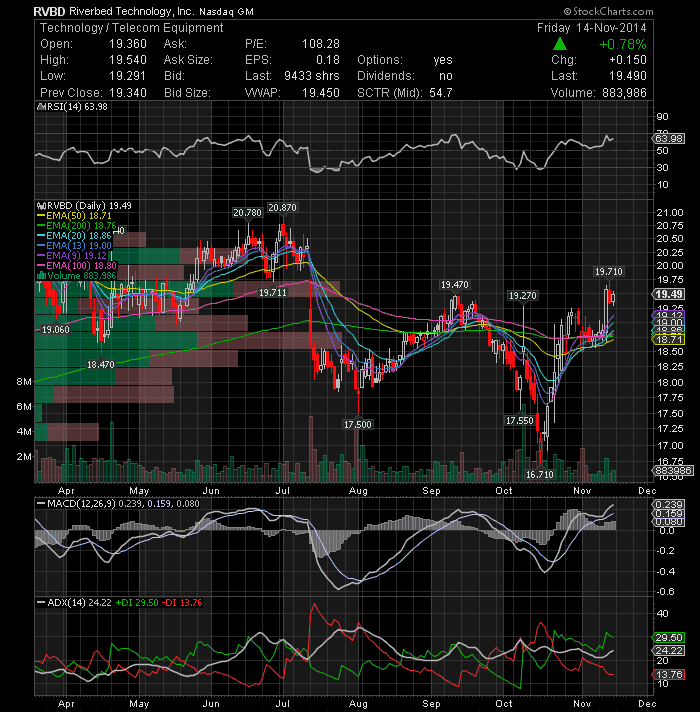The width and height of the screenshot is (700, 712).
Task: Click the 18.470 low annotation
Action: pos(101,365)
